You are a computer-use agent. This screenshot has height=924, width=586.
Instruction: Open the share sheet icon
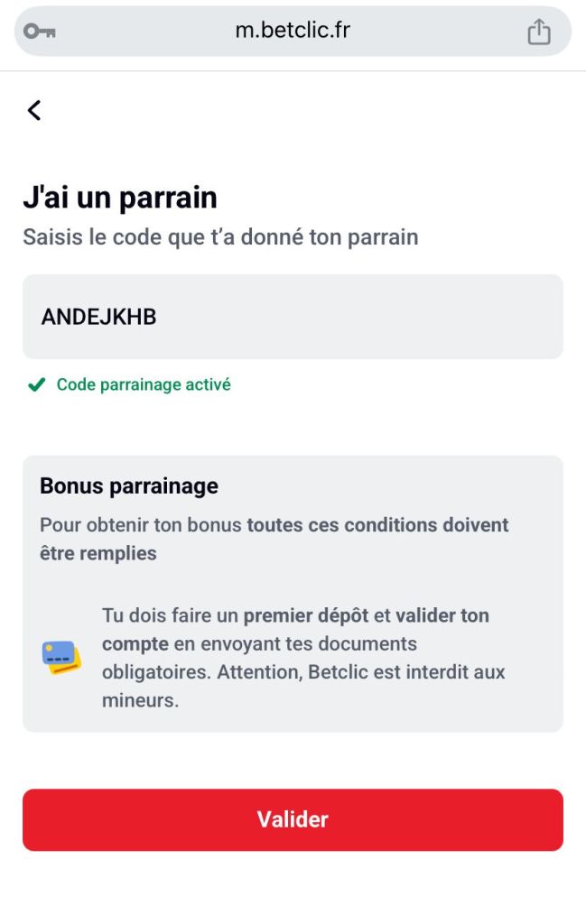538,32
